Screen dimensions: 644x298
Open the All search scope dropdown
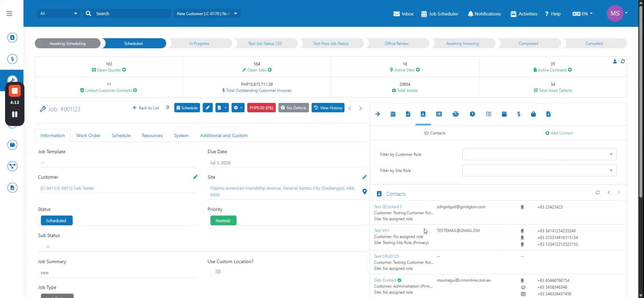click(x=59, y=13)
